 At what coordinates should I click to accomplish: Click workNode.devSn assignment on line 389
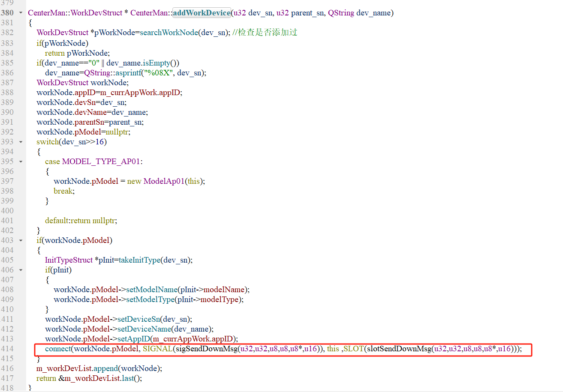click(x=81, y=102)
